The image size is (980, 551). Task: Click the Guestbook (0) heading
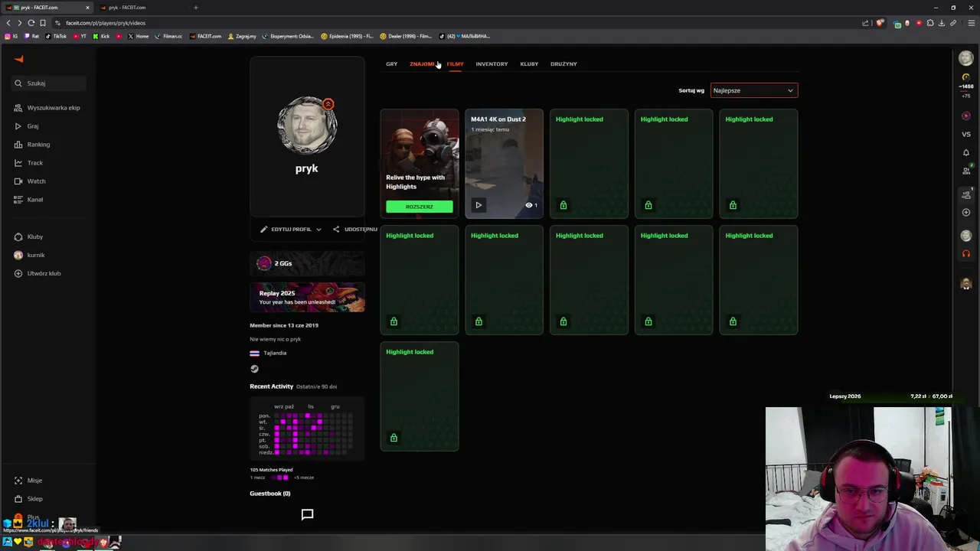tap(270, 494)
